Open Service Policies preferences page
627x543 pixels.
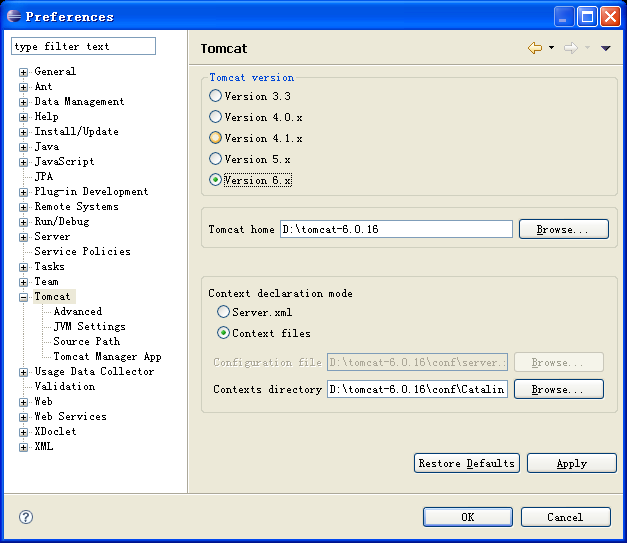coord(82,251)
